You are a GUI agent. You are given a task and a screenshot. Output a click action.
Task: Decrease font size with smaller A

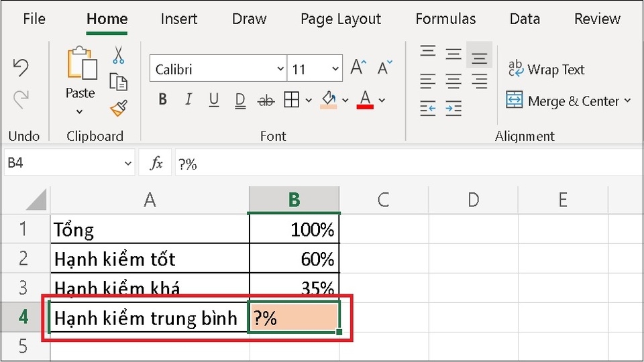click(385, 67)
